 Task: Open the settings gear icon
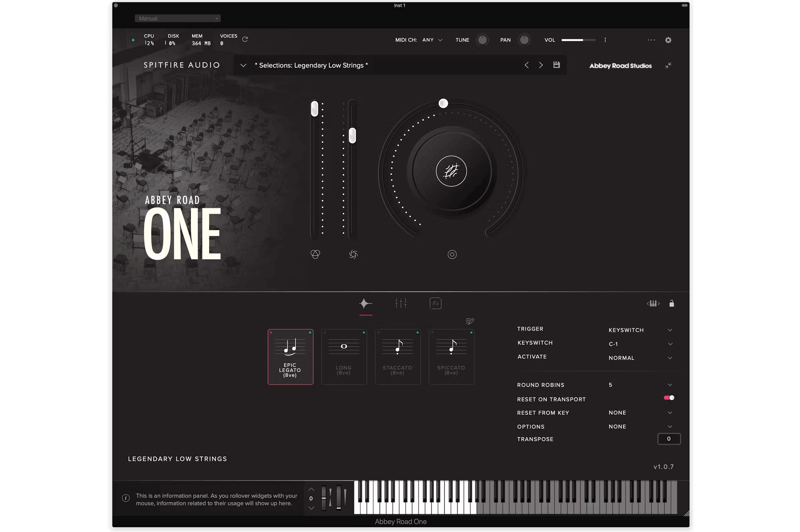668,40
